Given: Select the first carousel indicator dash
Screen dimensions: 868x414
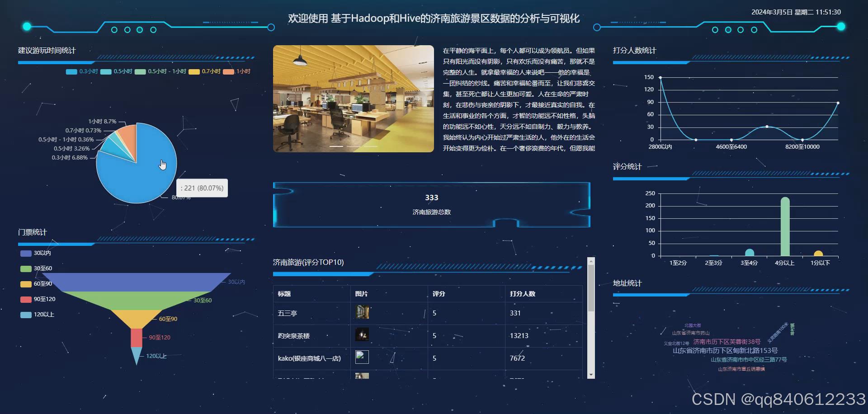Looking at the screenshot, I should point(336,146).
